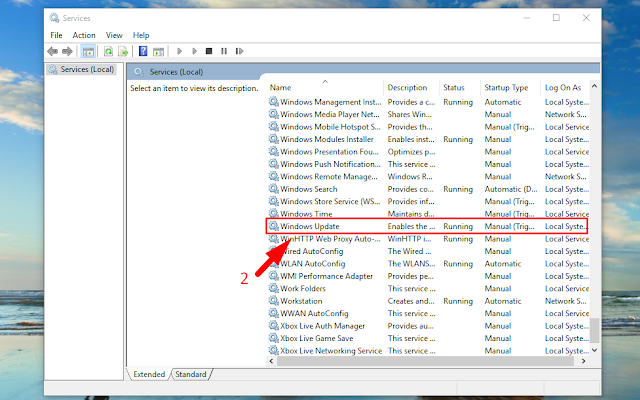This screenshot has height=400, width=640.
Task: Select Windows Remote Management service row
Action: pyautogui.click(x=428, y=176)
